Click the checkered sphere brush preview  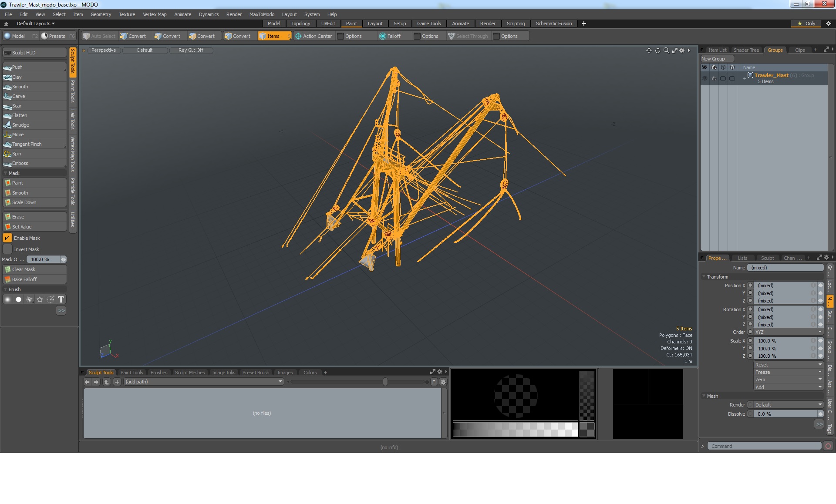coord(516,396)
